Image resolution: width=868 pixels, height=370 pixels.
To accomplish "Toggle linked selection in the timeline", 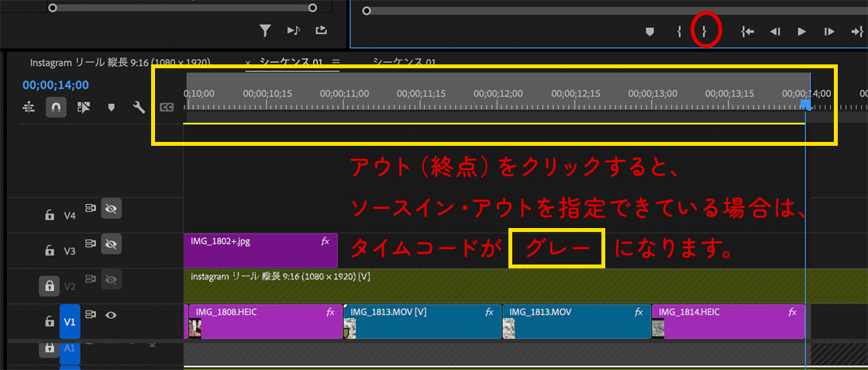I will pos(83,108).
